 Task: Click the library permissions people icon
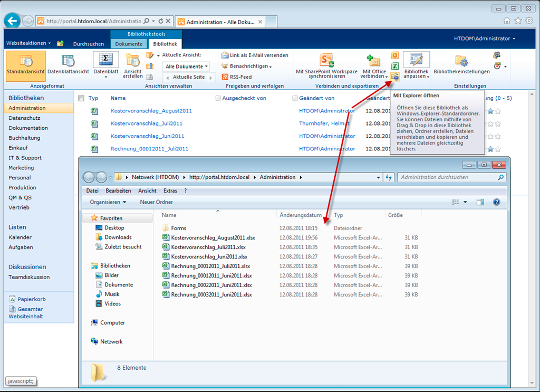(497, 55)
